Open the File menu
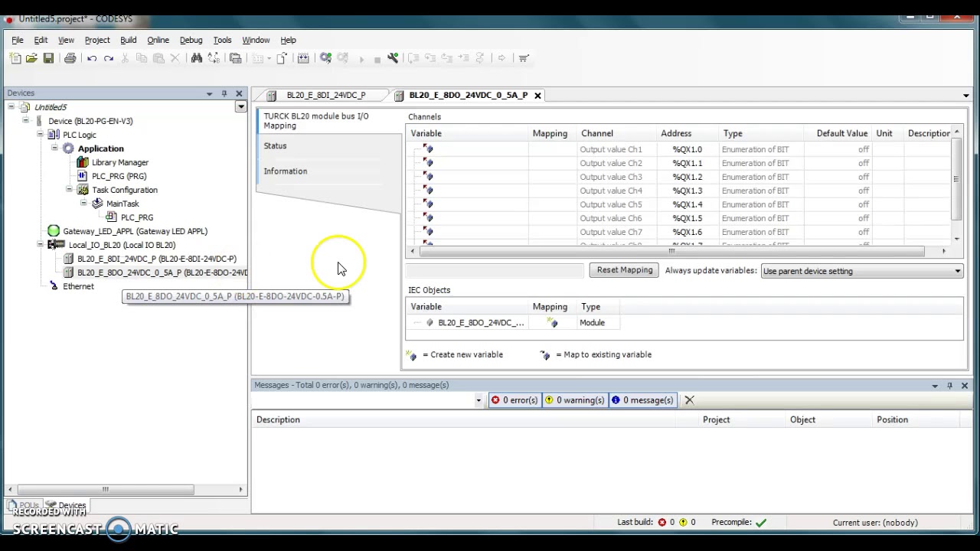980x551 pixels. tap(17, 40)
